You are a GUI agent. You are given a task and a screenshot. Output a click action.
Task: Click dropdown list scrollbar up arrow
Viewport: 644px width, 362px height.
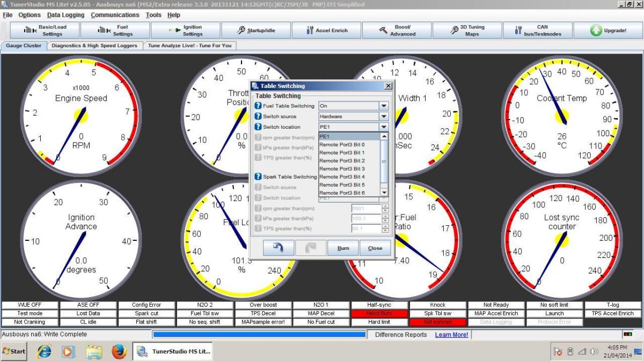384,136
